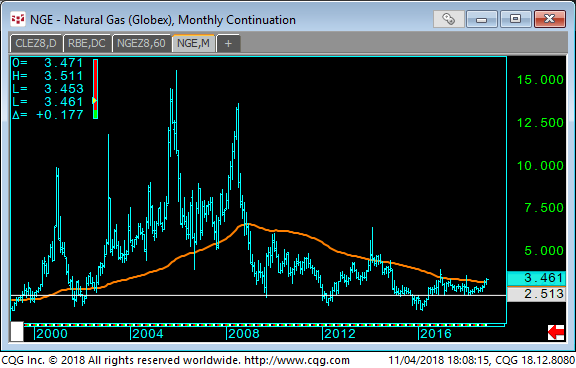Add a new chart tab with plus
Screen dimensions: 576x368
(x=228, y=44)
